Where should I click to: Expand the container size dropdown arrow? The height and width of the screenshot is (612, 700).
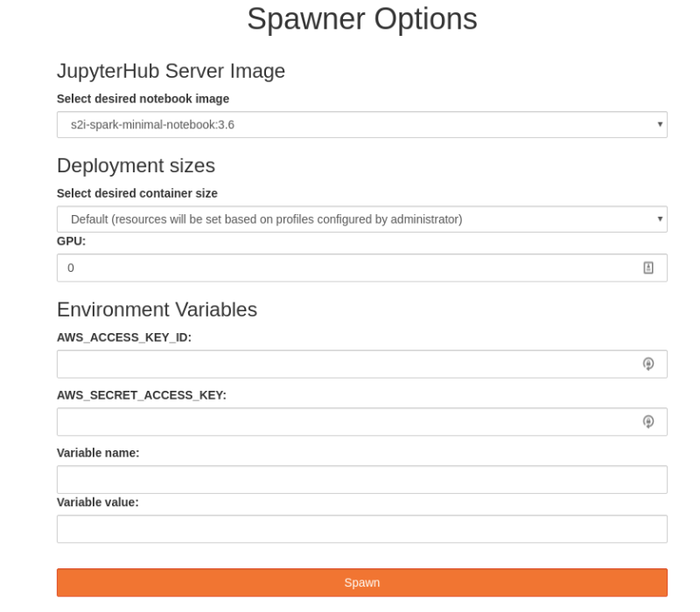660,219
